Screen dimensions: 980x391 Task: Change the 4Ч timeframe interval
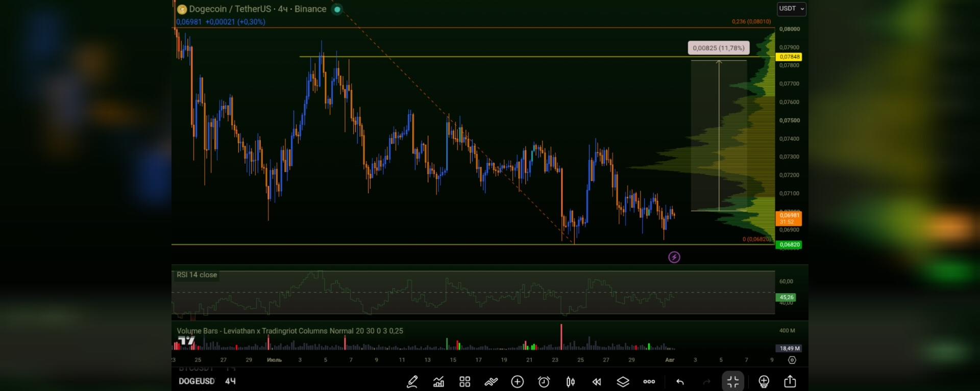[230, 381]
